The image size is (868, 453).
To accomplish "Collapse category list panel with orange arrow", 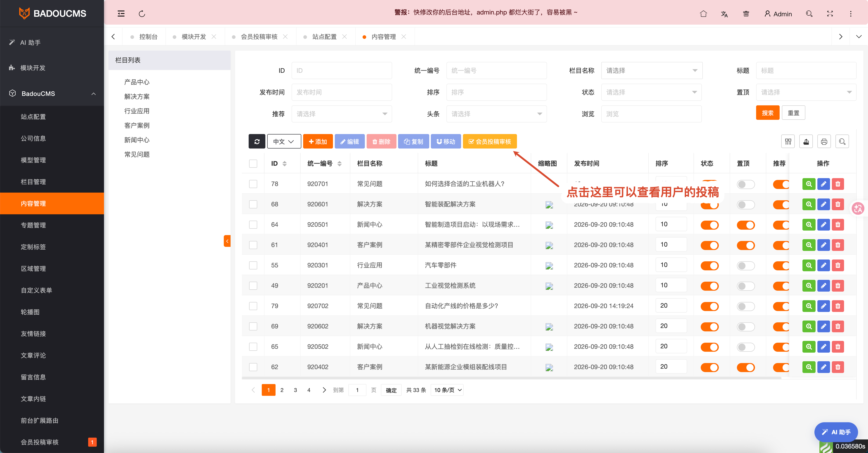I will pos(227,241).
